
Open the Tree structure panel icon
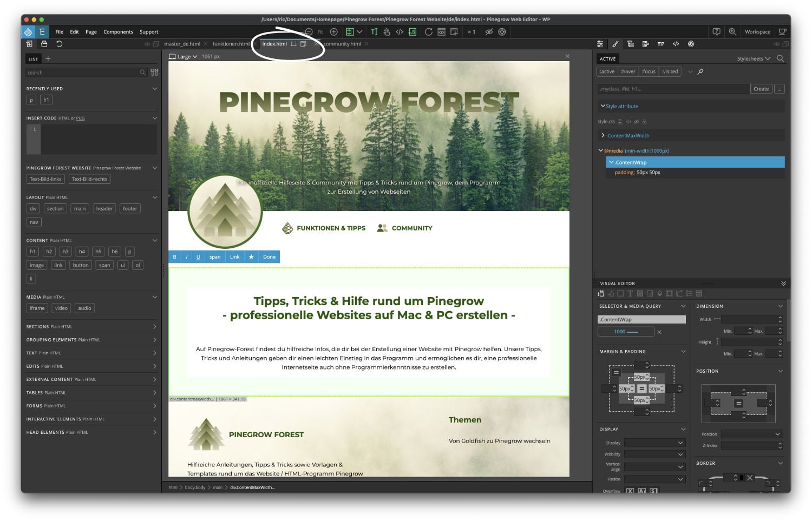point(631,44)
